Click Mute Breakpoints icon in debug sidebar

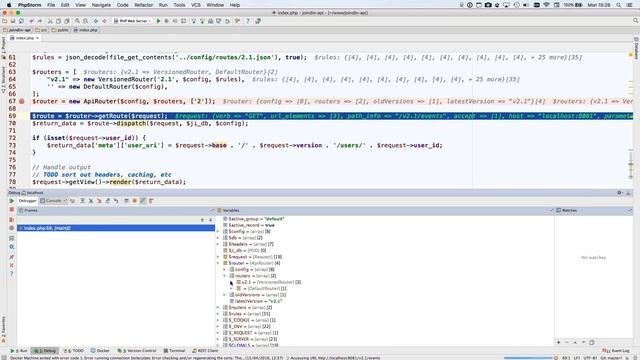pyautogui.click(x=11, y=228)
